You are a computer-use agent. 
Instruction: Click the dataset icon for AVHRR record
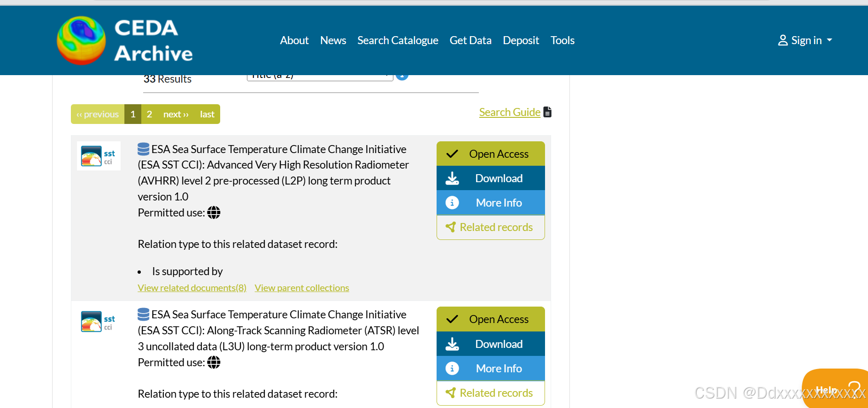tap(144, 149)
